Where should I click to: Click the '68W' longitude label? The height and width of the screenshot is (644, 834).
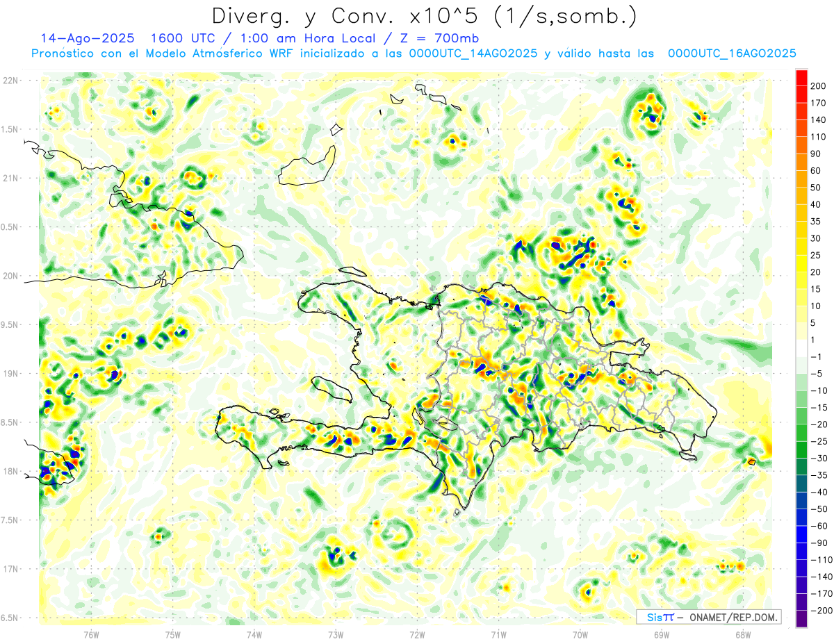pos(743,634)
